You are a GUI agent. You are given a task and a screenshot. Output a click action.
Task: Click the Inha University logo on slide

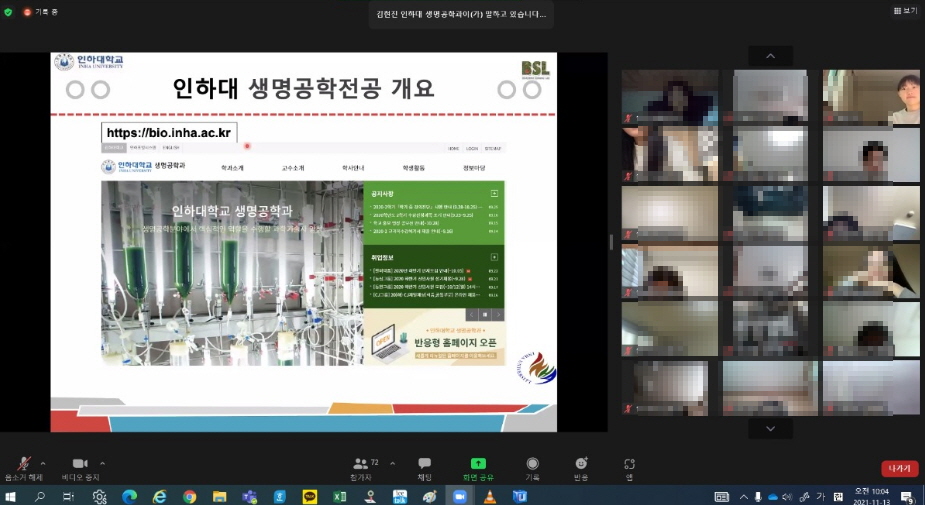(x=88, y=62)
